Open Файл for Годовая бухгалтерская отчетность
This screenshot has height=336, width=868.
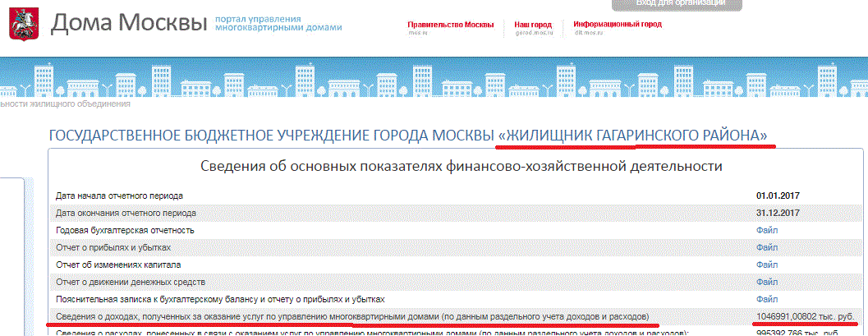tap(767, 230)
